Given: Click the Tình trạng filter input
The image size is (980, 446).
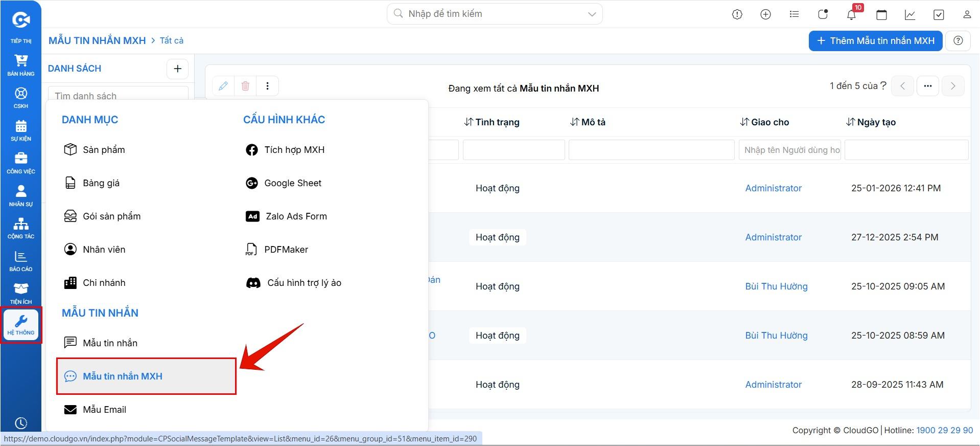Looking at the screenshot, I should tap(514, 150).
